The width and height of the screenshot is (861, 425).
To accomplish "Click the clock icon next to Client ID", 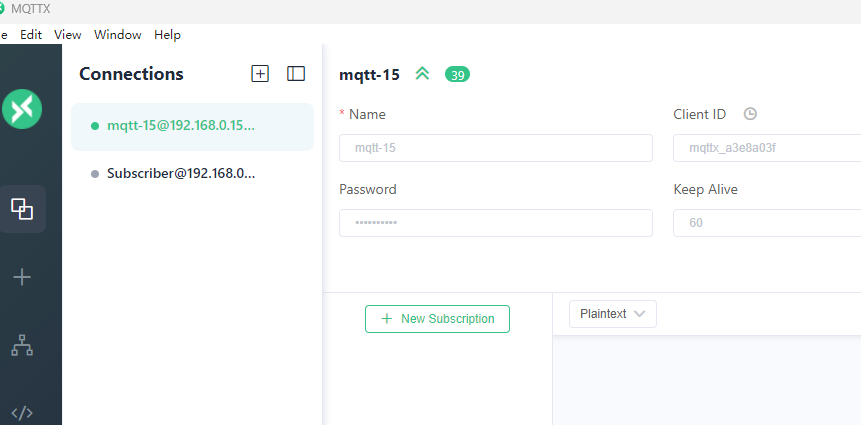I will (x=750, y=114).
